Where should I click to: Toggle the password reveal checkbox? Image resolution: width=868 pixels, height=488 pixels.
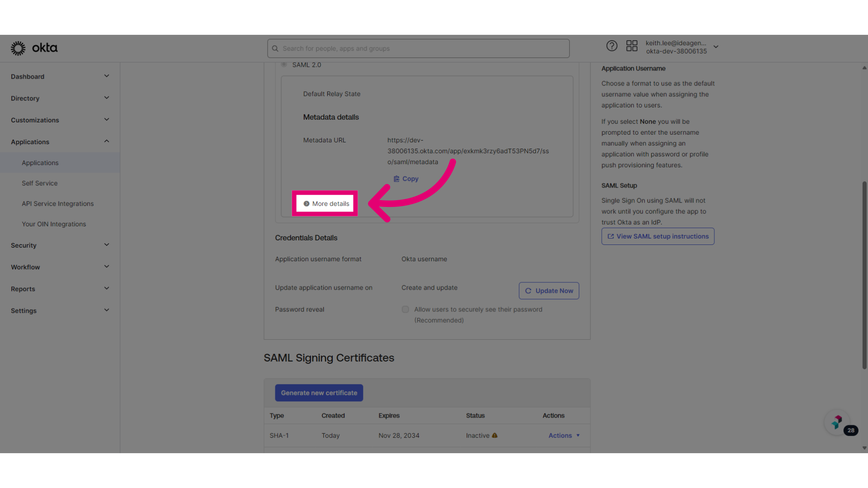click(406, 310)
